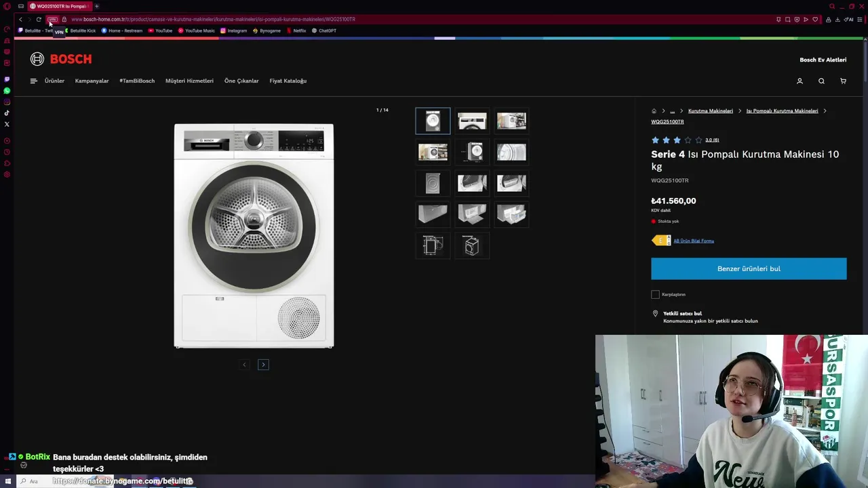Go back with browser back arrow

point(20,19)
